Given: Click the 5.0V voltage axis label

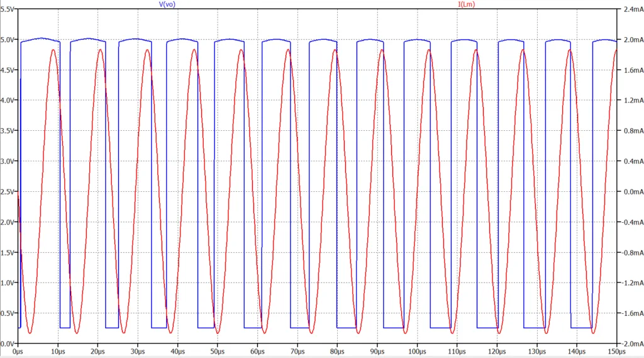Looking at the screenshot, I should 8,40.
